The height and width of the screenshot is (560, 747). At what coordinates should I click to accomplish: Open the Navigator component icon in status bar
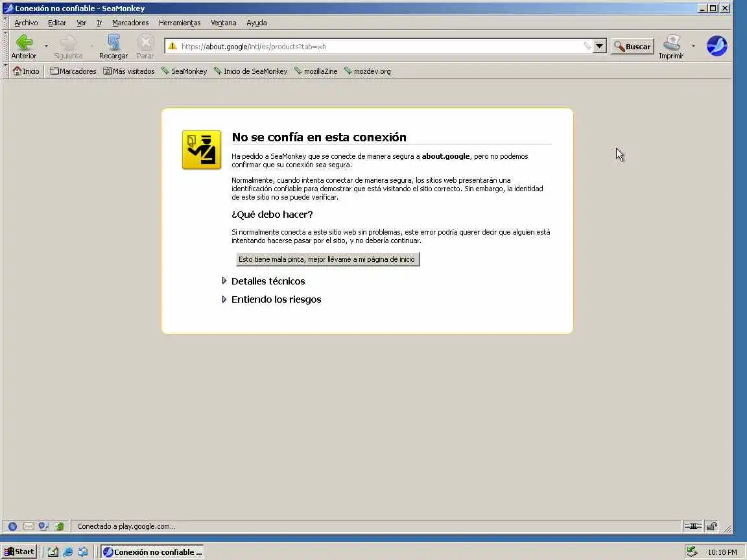pyautogui.click(x=13, y=526)
